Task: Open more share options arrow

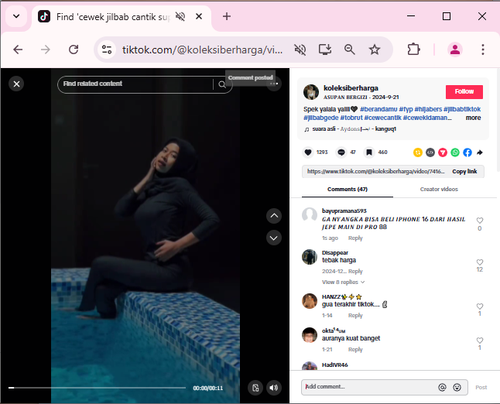Action: [480, 152]
